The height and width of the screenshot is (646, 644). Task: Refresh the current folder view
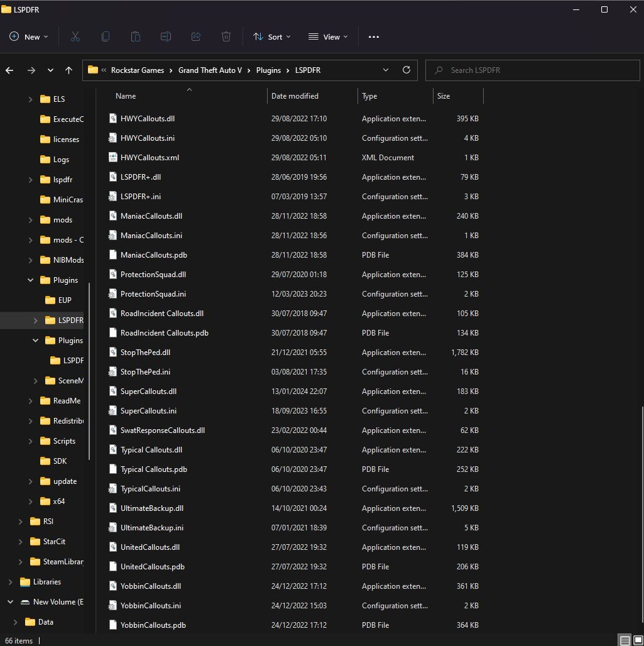pyautogui.click(x=406, y=70)
